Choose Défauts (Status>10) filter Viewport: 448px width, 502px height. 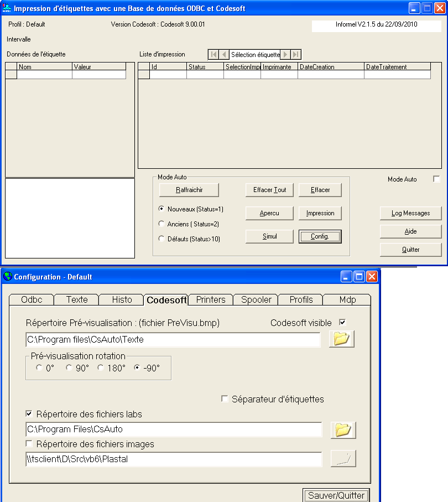(x=162, y=239)
